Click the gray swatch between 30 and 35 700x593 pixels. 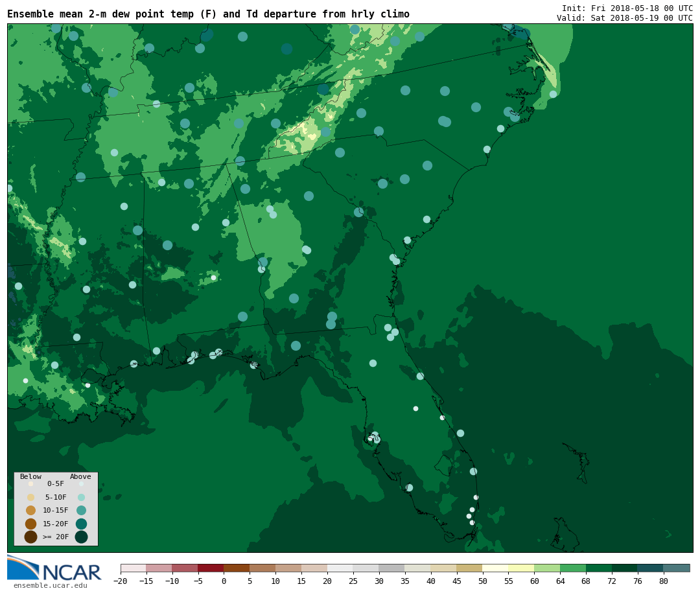392,568
